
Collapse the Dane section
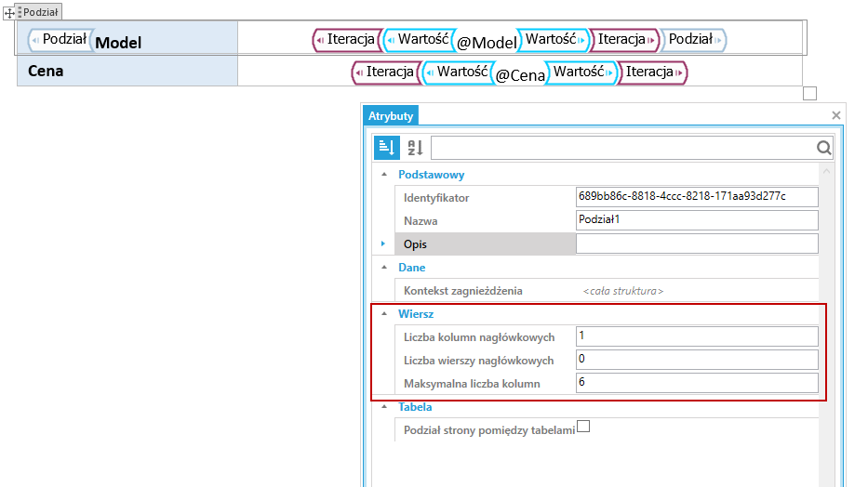[384, 268]
